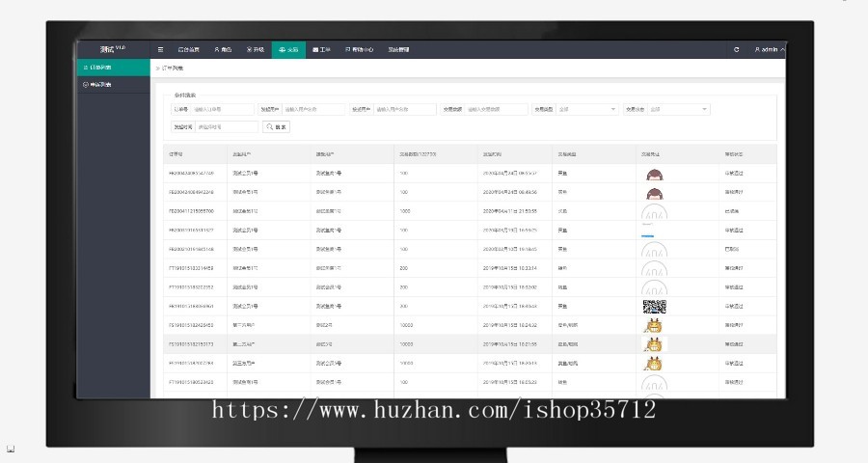Image resolution: width=868 pixels, height=463 pixels.
Task: Open the 工单 menu in top navigation
Action: pyautogui.click(x=321, y=50)
